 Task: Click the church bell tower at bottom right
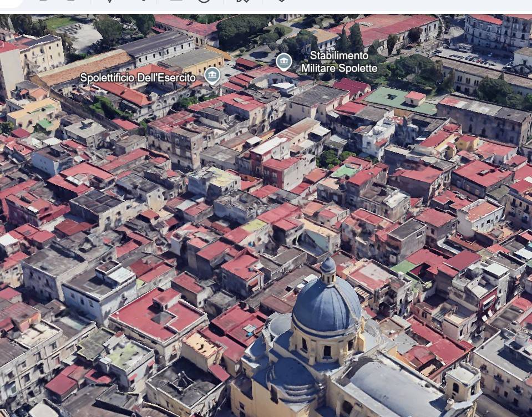click(x=463, y=387)
